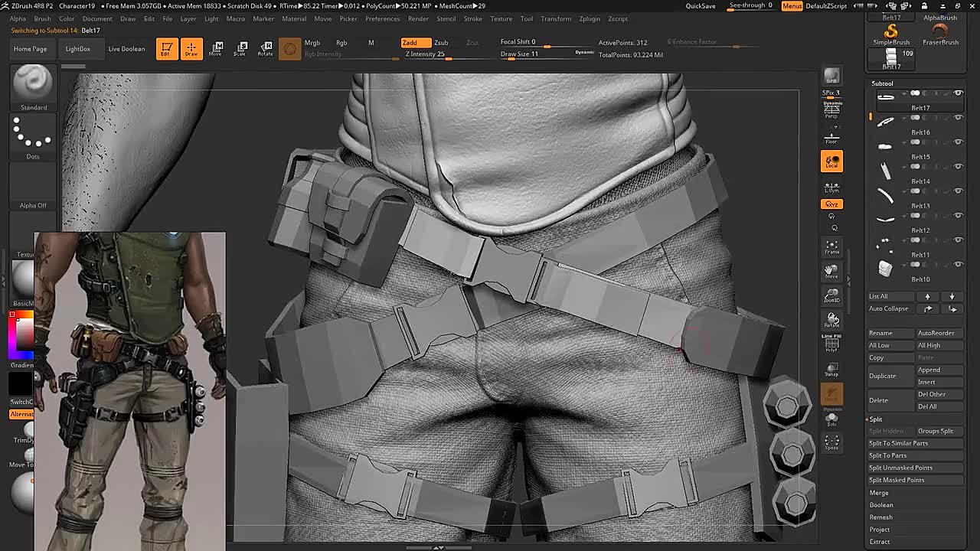
Task: Toggle XYZ rotation mode
Action: pyautogui.click(x=831, y=204)
